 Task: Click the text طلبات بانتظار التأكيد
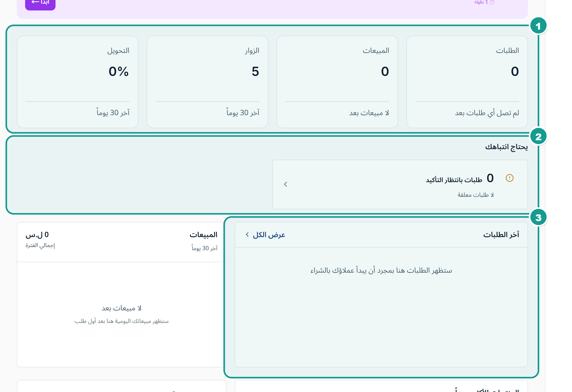point(454,180)
